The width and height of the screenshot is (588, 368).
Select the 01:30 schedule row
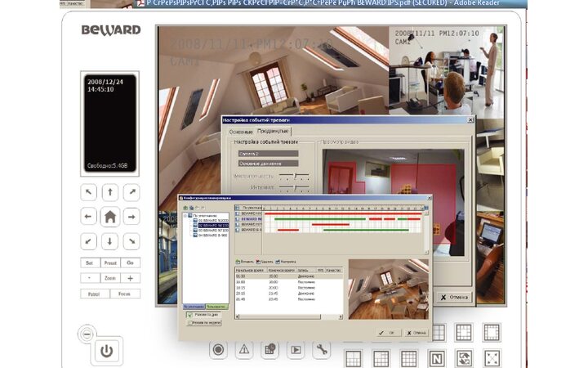[x=289, y=276]
